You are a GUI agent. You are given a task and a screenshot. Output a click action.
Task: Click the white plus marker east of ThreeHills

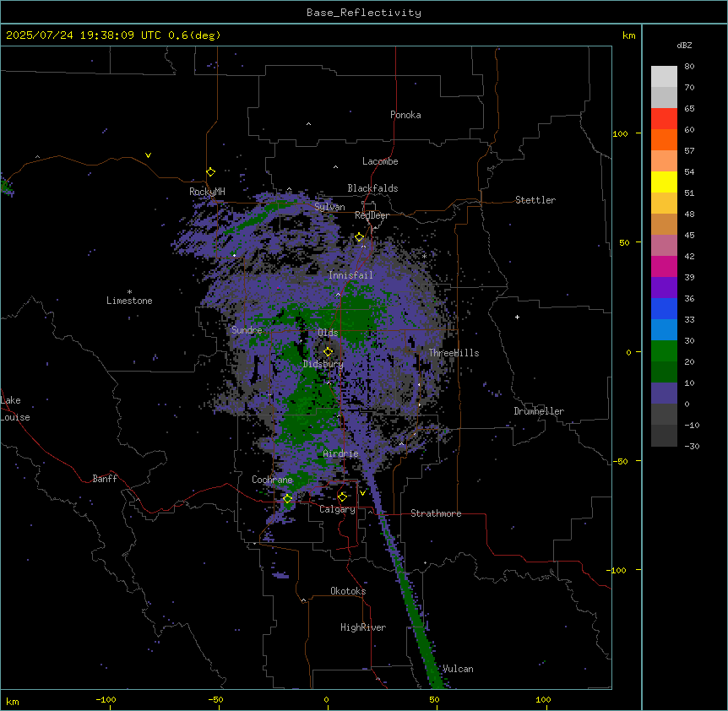coord(517,317)
